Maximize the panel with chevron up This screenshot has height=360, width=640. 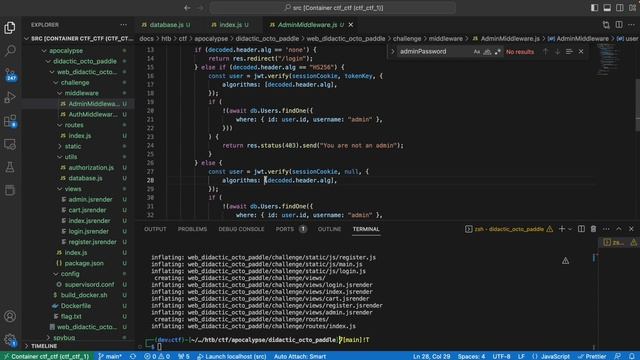(619, 229)
